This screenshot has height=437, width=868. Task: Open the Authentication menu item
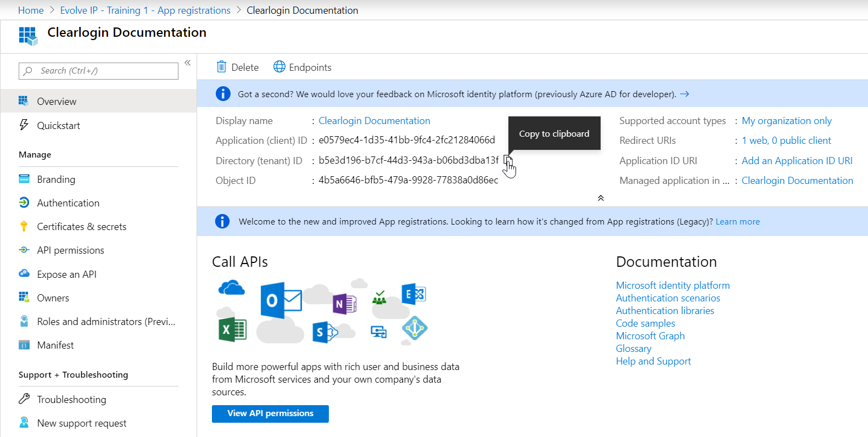(x=68, y=203)
